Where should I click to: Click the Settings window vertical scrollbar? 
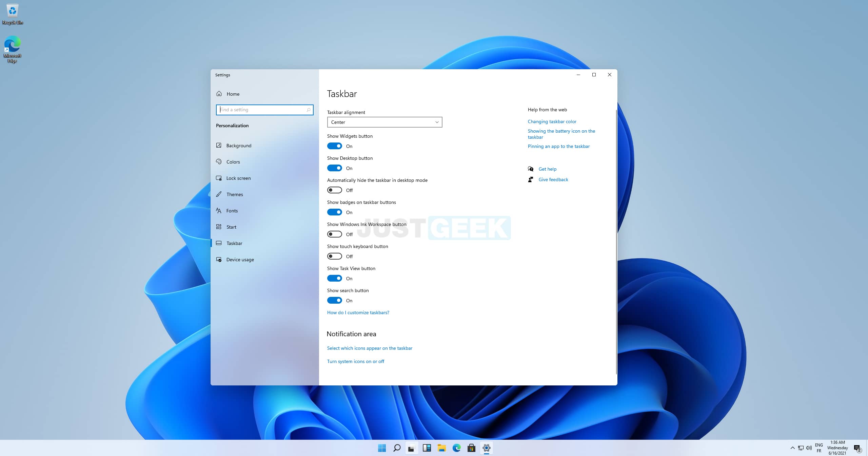click(616, 242)
